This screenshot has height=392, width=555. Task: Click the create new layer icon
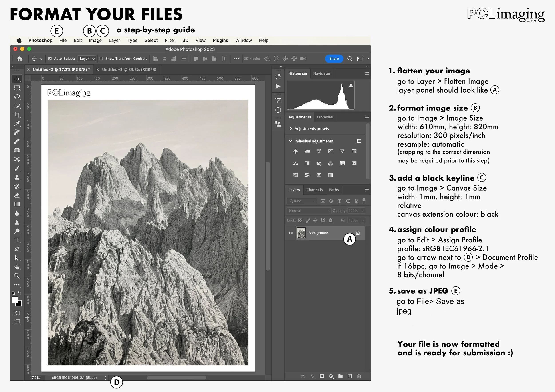click(349, 376)
